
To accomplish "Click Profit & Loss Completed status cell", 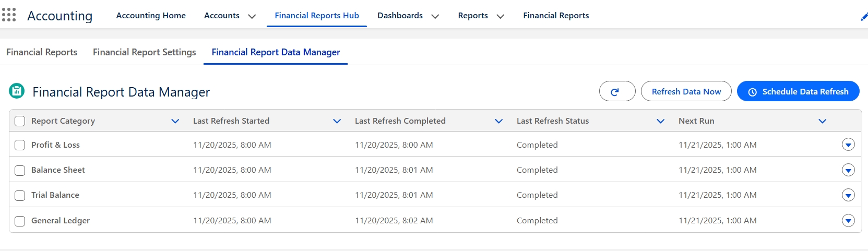I will (x=537, y=145).
